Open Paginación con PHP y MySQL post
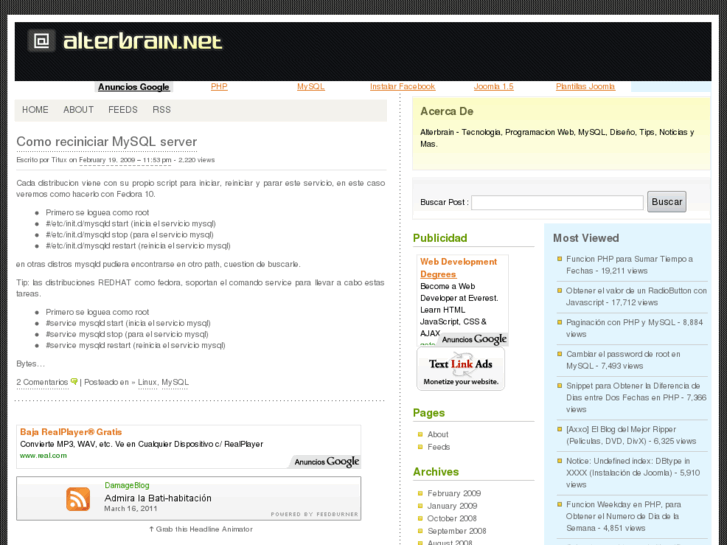Viewport: 727px width, 545px height. [x=634, y=328]
